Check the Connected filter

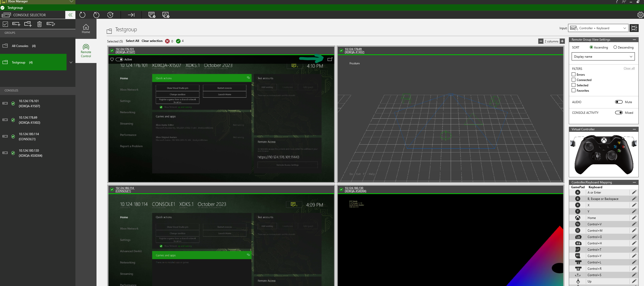pyautogui.click(x=574, y=80)
